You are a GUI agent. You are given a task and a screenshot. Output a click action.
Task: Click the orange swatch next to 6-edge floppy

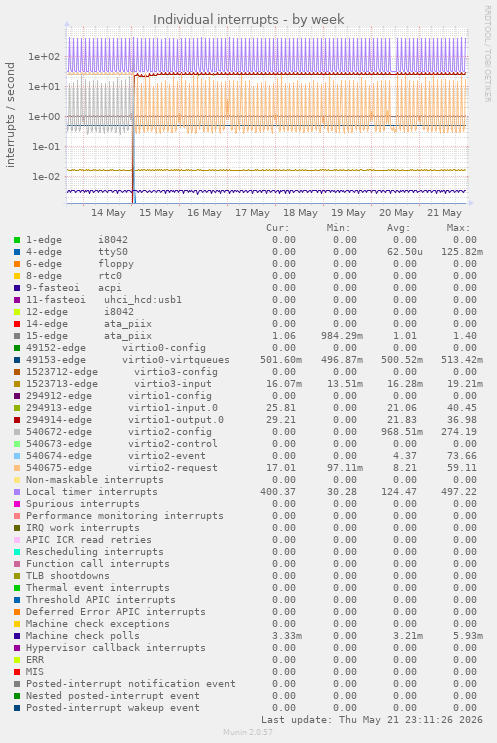pyautogui.click(x=17, y=264)
